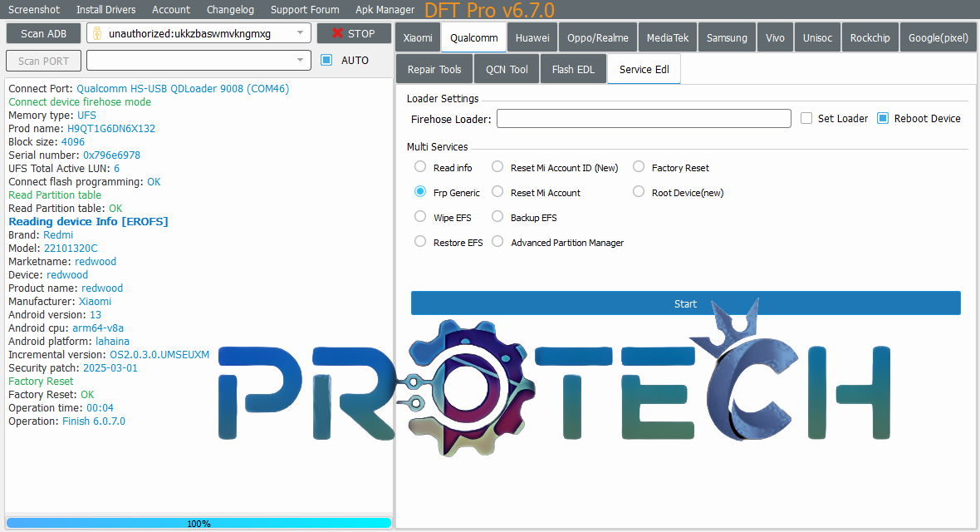Click the Memory type UFS value

tap(87, 116)
